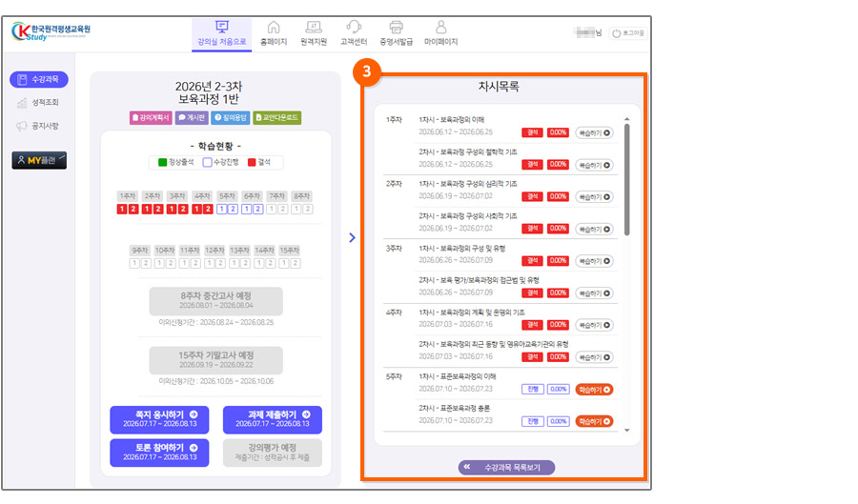The width and height of the screenshot is (858, 504).
Task: Click the 쪽지 응시하기 button
Action: 159,420
